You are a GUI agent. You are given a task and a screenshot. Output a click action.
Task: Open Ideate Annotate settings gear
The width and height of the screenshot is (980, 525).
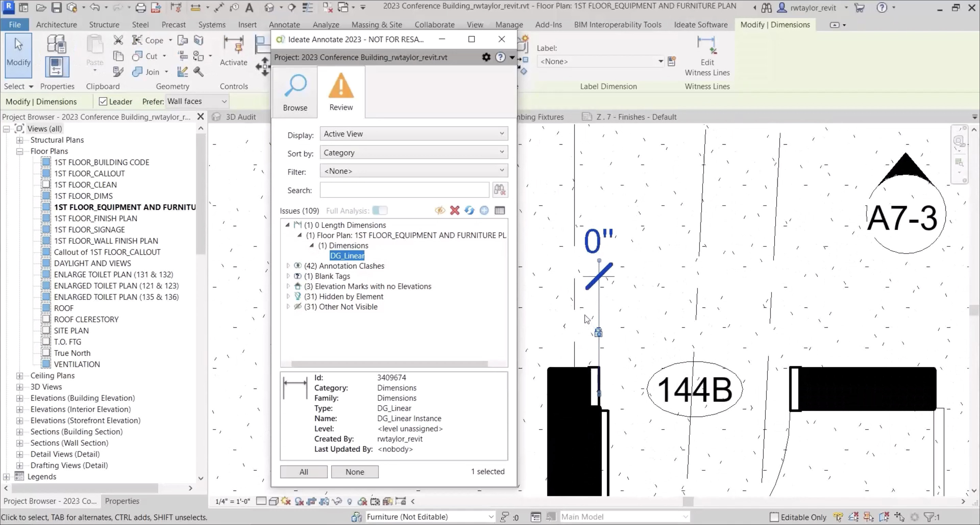pyautogui.click(x=486, y=57)
